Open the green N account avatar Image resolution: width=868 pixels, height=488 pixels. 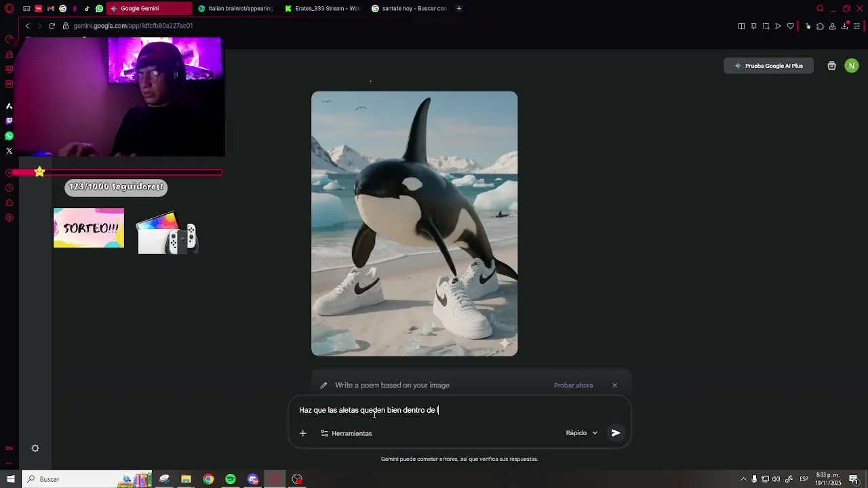(852, 66)
